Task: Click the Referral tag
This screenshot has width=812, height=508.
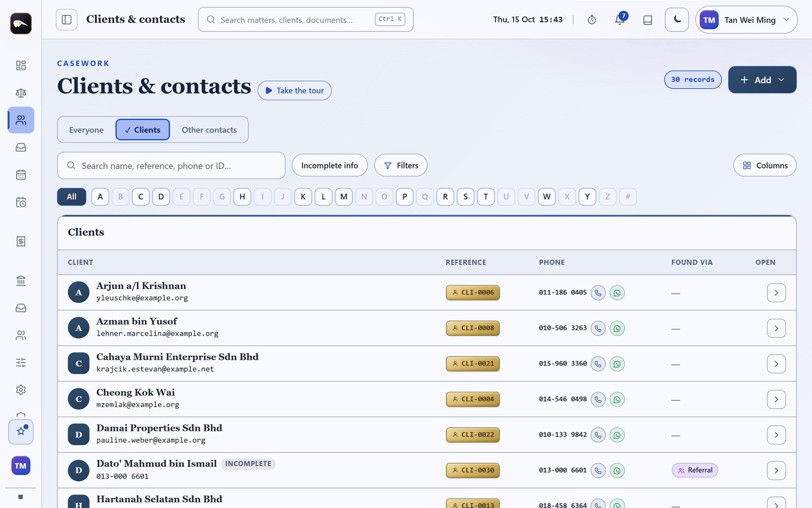Action: click(695, 470)
